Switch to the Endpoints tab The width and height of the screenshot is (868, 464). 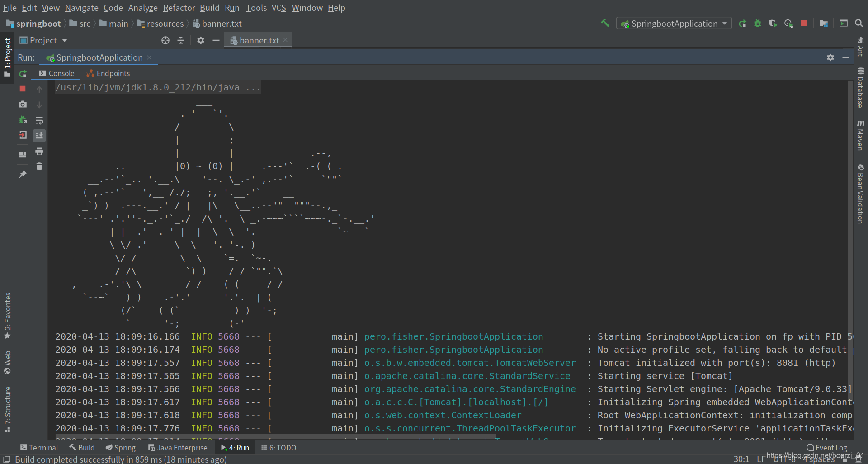coord(108,73)
